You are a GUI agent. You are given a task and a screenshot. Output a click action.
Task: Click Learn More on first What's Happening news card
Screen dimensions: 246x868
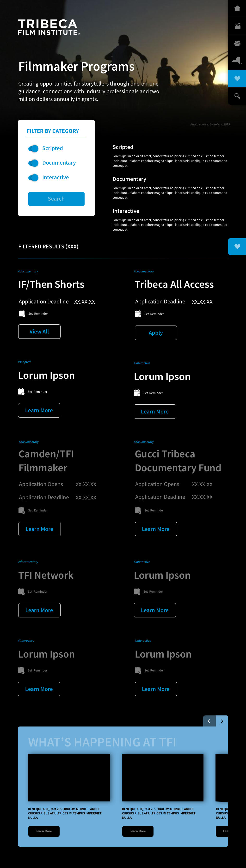pos(44,831)
